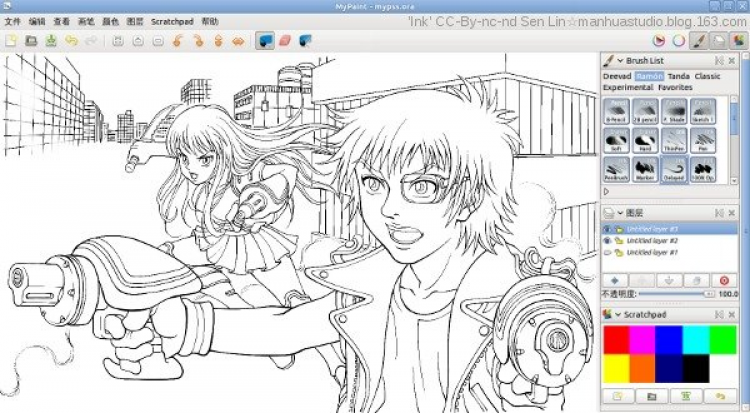This screenshot has height=413, width=750.
Task: Select the normal blend mode brush icon
Action: (x=265, y=41)
